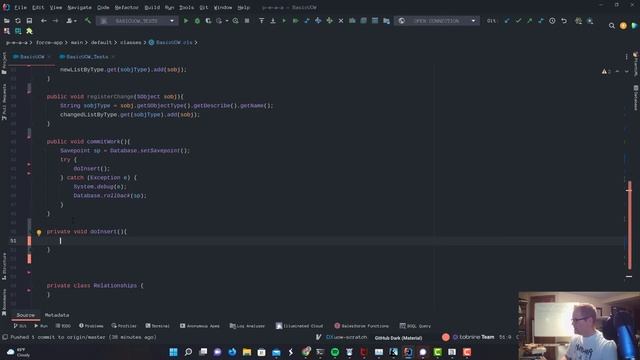This screenshot has height=360, width=640.
Task: Open the Tools menu
Action: [x=187, y=7]
